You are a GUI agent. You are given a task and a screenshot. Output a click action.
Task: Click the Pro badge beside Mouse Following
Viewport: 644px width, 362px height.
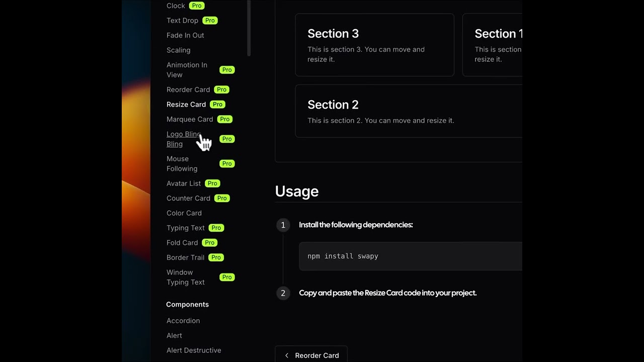pyautogui.click(x=227, y=163)
